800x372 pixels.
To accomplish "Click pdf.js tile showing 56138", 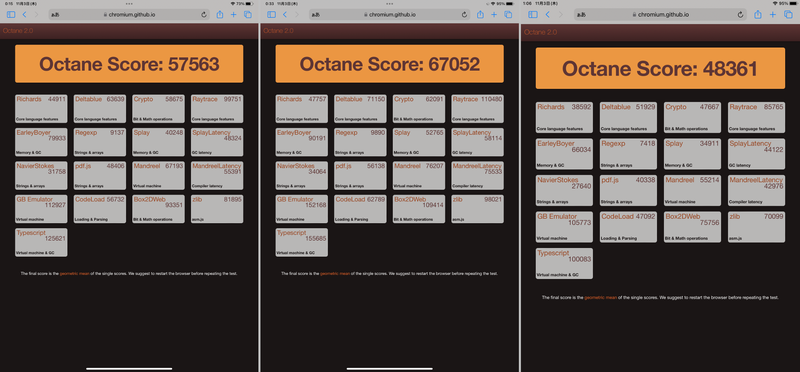I will pos(360,176).
